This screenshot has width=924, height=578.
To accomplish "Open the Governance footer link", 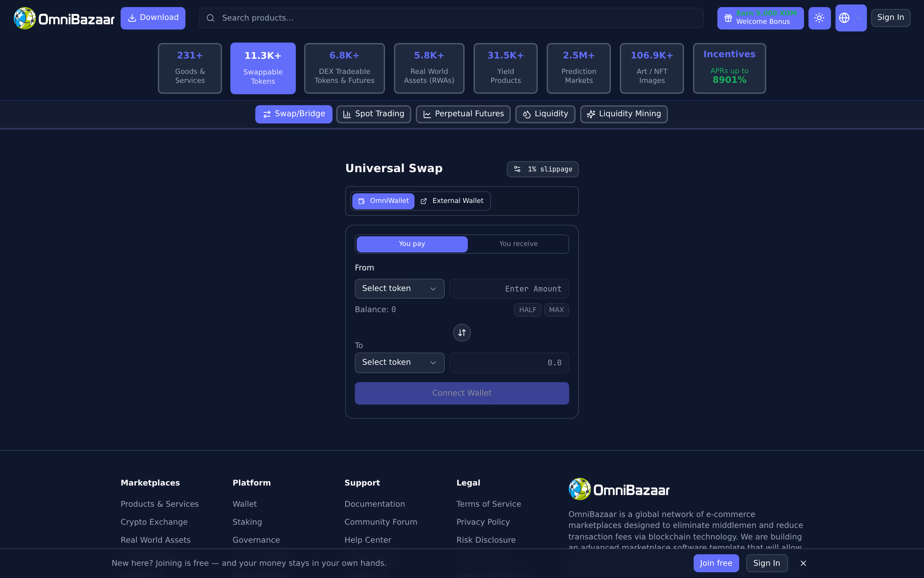I will pos(256,540).
